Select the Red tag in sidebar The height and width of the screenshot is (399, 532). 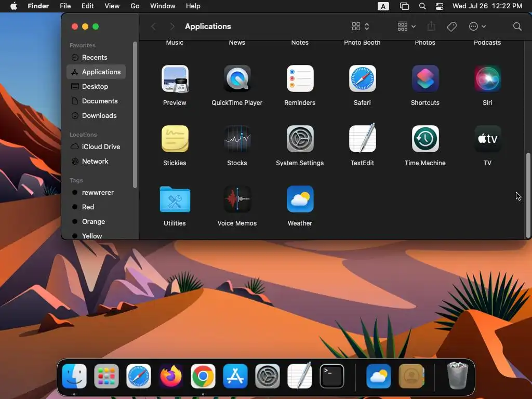tap(96, 207)
